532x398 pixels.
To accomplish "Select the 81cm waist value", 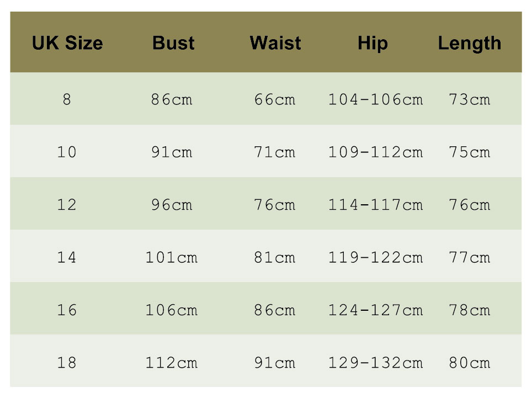I will coord(275,257).
